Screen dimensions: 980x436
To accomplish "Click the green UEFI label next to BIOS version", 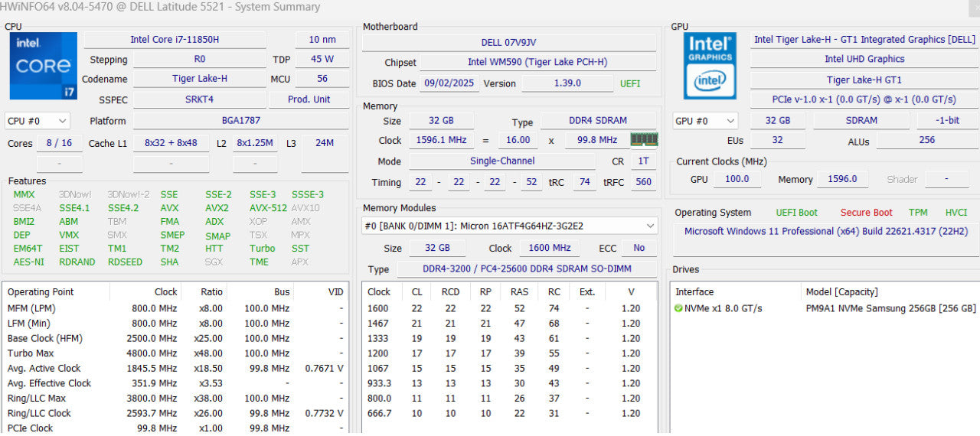I will pyautogui.click(x=629, y=83).
